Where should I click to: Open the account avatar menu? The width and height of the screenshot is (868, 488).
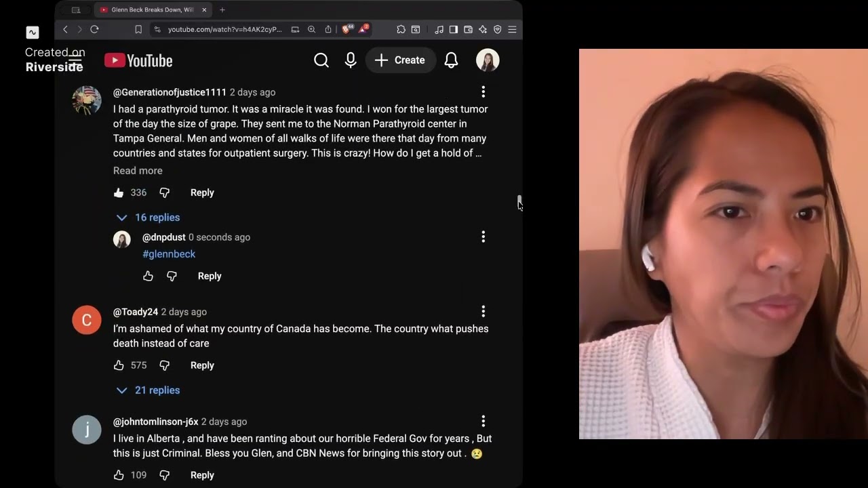[x=488, y=60]
